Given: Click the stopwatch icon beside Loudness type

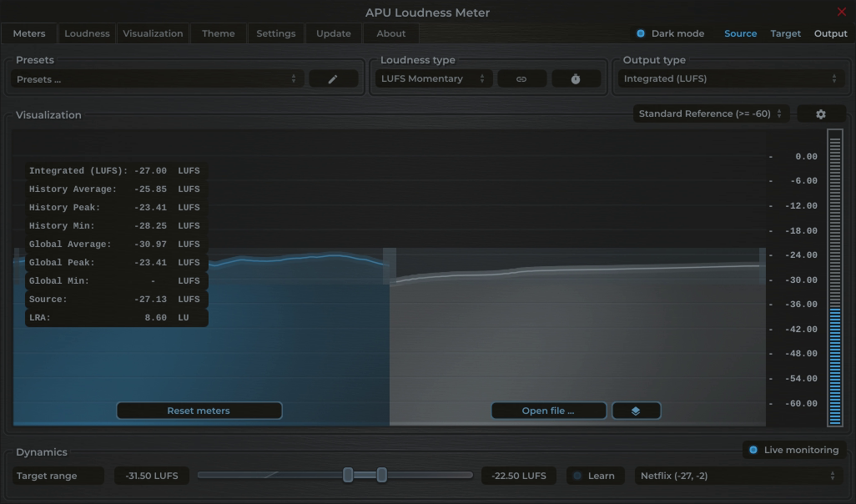Looking at the screenshot, I should pos(575,78).
